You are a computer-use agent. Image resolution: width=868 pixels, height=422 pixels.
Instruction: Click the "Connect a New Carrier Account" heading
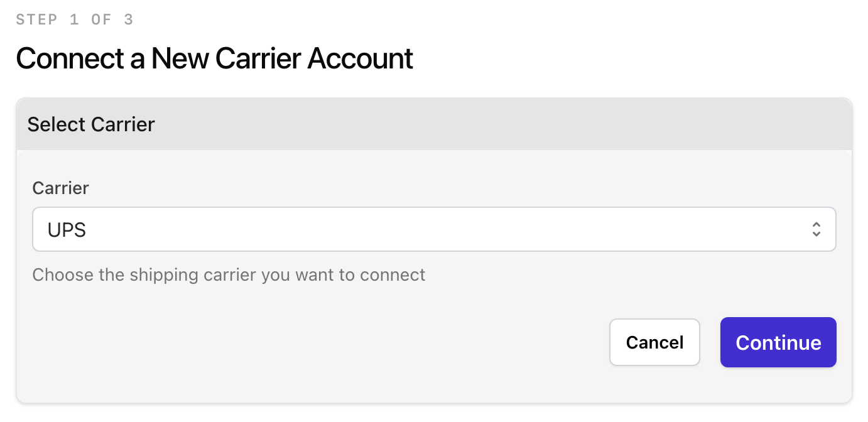tap(214, 58)
